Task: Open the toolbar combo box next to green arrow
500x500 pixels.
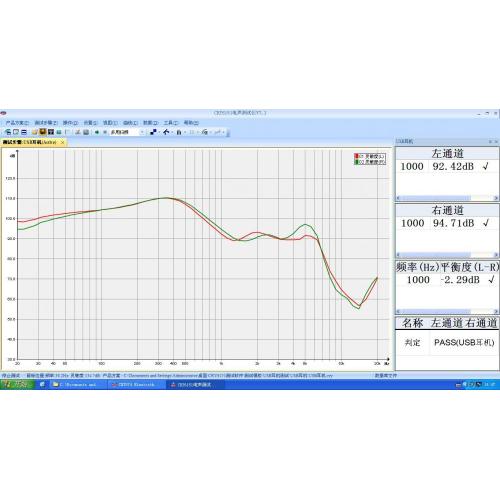Action: pos(127,132)
